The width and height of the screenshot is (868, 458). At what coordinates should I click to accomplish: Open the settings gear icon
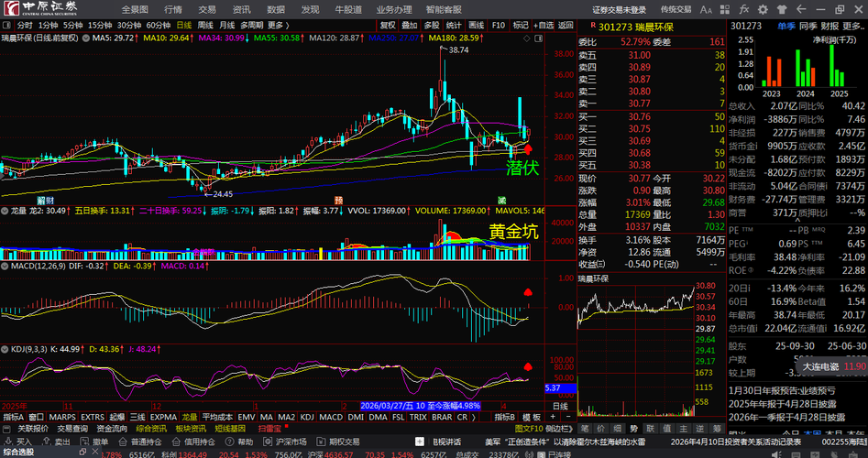coord(763,9)
